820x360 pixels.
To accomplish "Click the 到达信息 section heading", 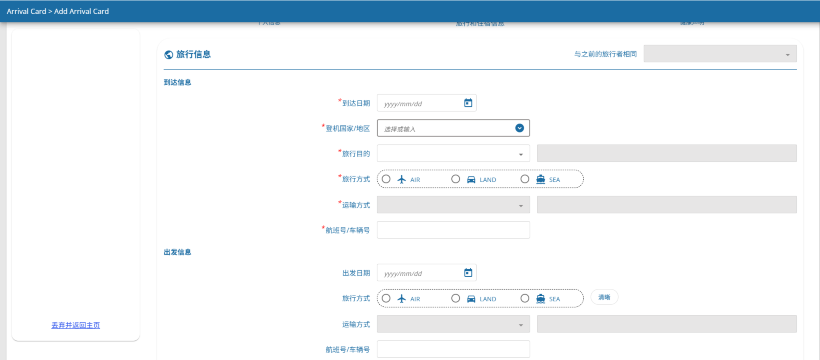I will tap(177, 83).
